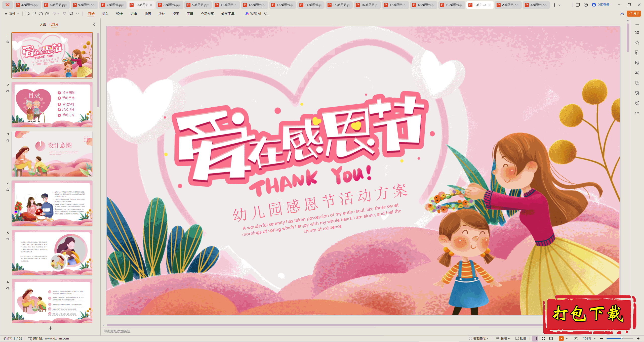Open the 切换 ribbon tab
Image resolution: width=644 pixels, height=342 pixels.
point(133,14)
